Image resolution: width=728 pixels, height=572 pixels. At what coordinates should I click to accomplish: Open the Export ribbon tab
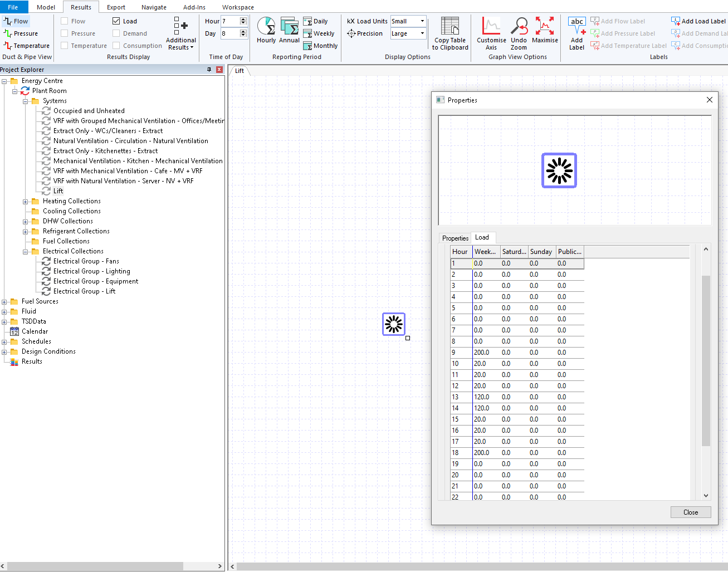(116, 7)
